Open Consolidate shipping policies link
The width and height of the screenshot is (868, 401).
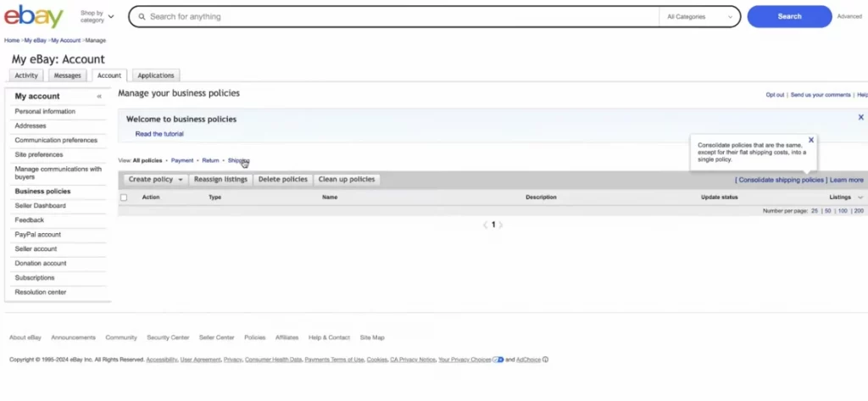[x=781, y=180]
